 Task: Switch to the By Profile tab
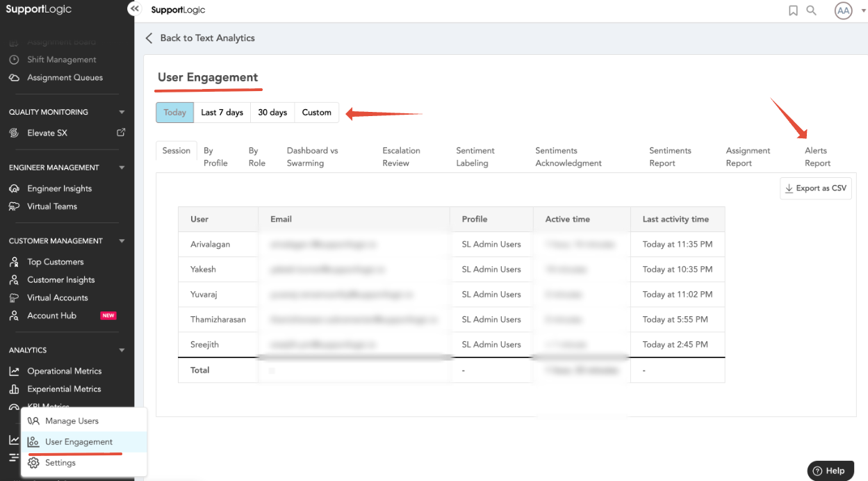click(x=215, y=156)
